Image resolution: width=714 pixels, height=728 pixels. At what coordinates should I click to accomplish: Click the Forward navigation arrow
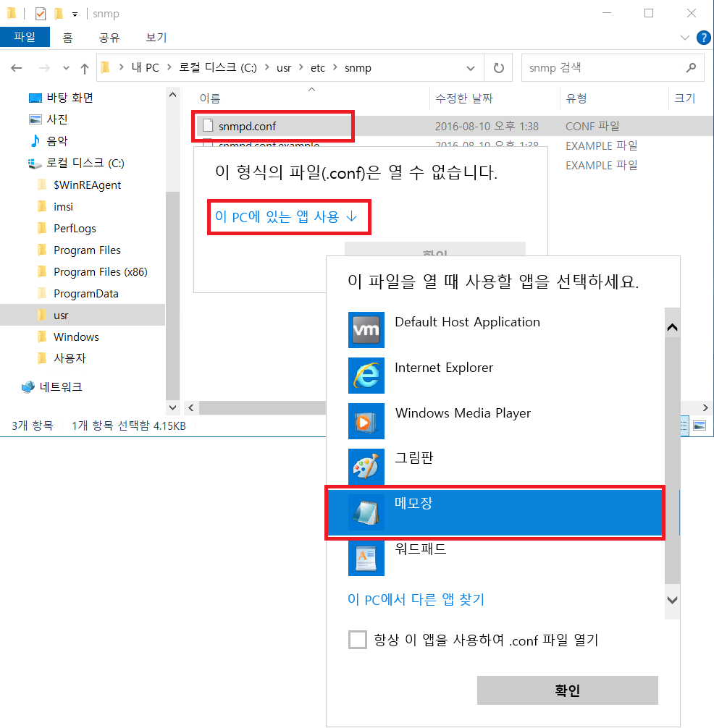[44, 68]
